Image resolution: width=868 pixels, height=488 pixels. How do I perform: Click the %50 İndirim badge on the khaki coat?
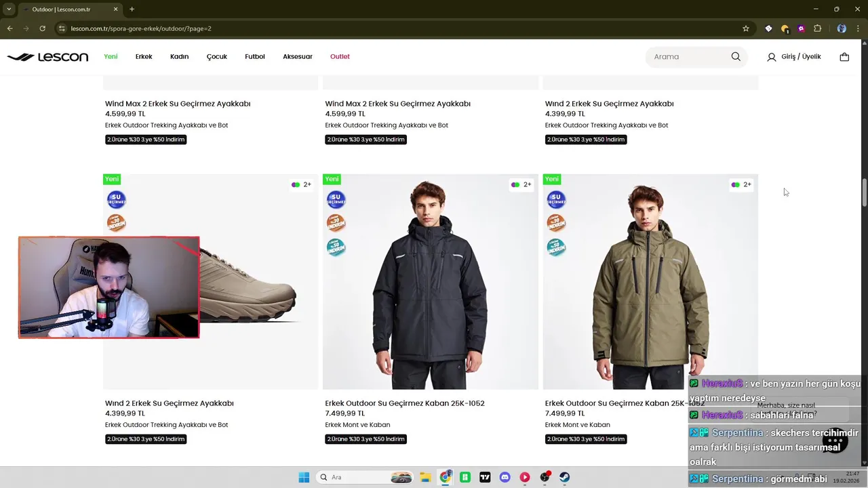556,247
